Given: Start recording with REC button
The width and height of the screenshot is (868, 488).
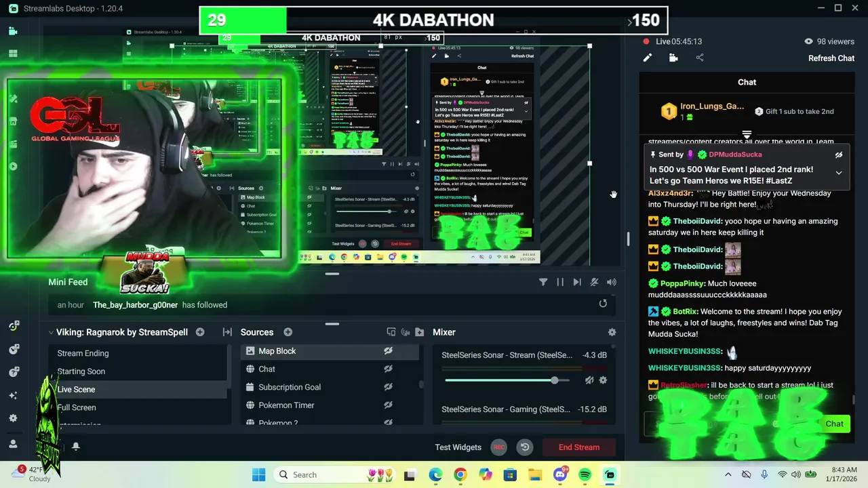Looking at the screenshot, I should coord(499,447).
